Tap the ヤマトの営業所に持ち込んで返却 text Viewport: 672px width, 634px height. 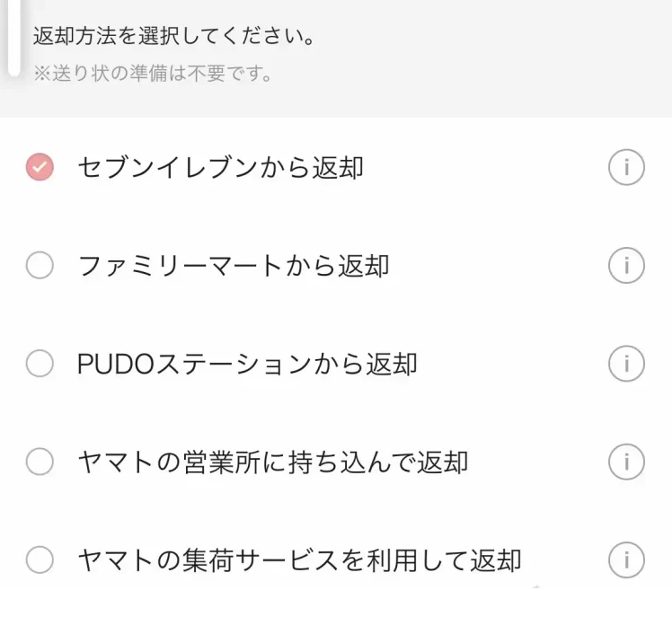tap(272, 462)
